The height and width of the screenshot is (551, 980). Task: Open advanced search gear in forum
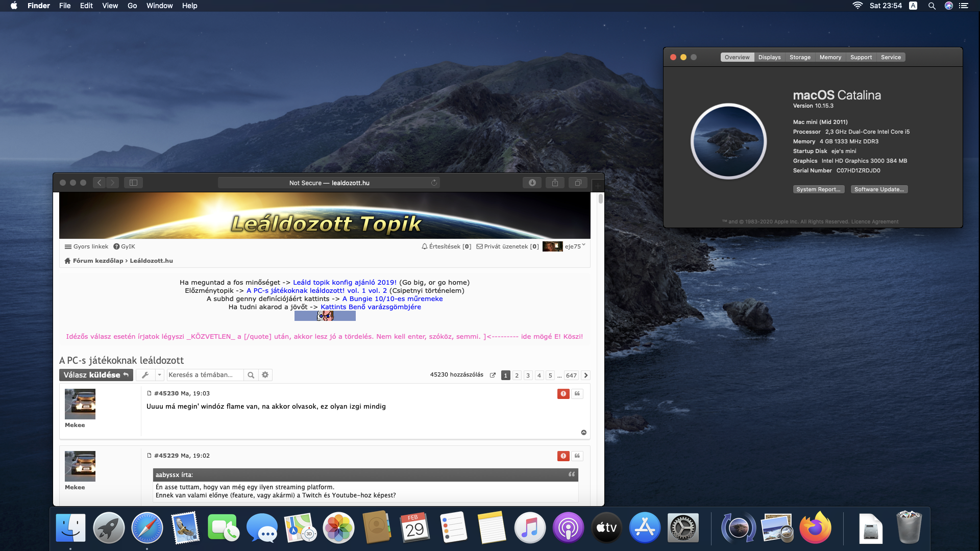coord(265,375)
